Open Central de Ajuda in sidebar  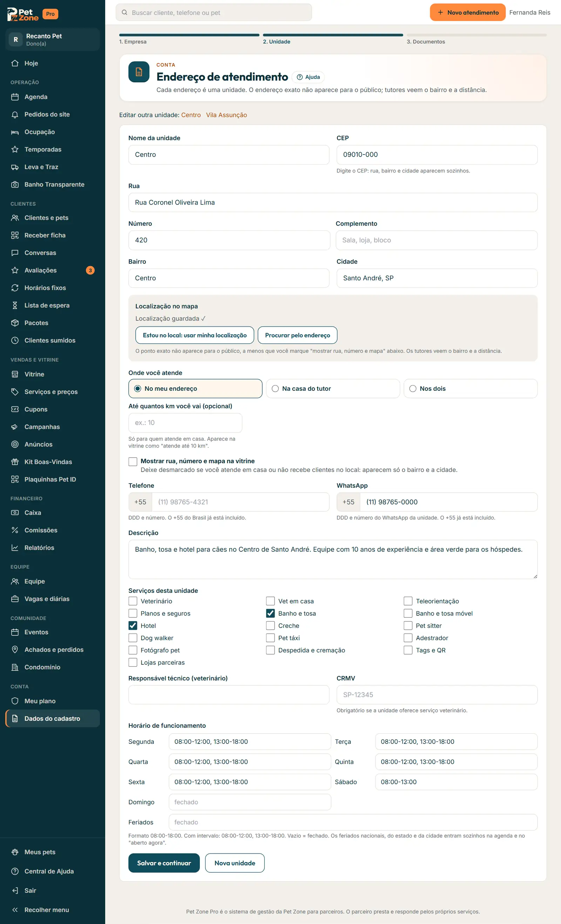tap(53, 871)
